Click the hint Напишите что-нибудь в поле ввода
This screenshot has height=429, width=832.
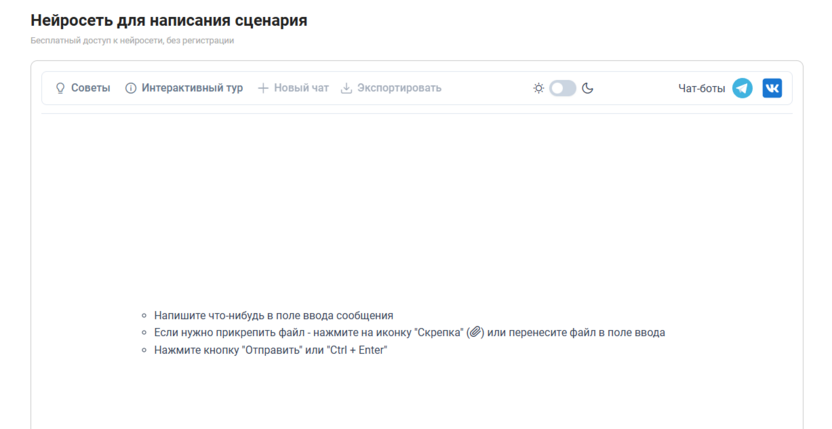click(274, 315)
